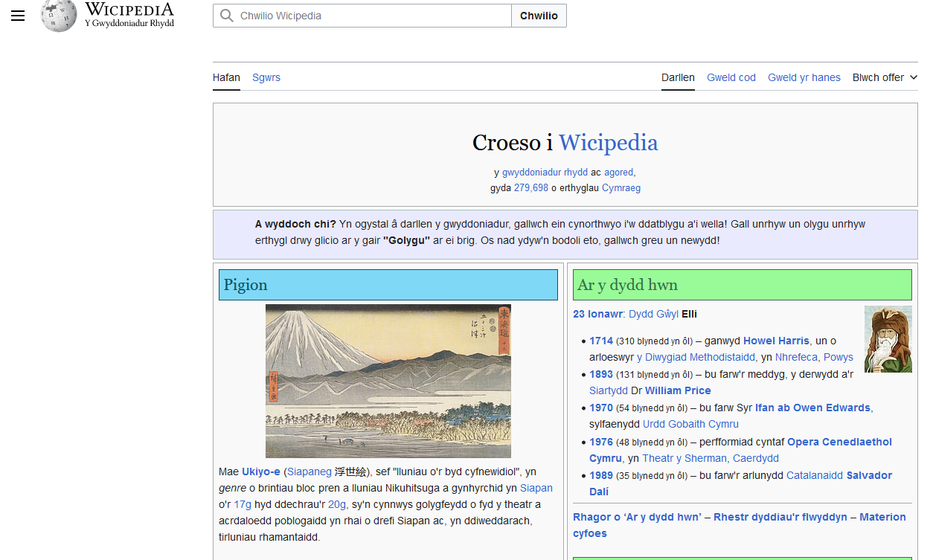Click the Wikipedia globe logo

[x=57, y=15]
